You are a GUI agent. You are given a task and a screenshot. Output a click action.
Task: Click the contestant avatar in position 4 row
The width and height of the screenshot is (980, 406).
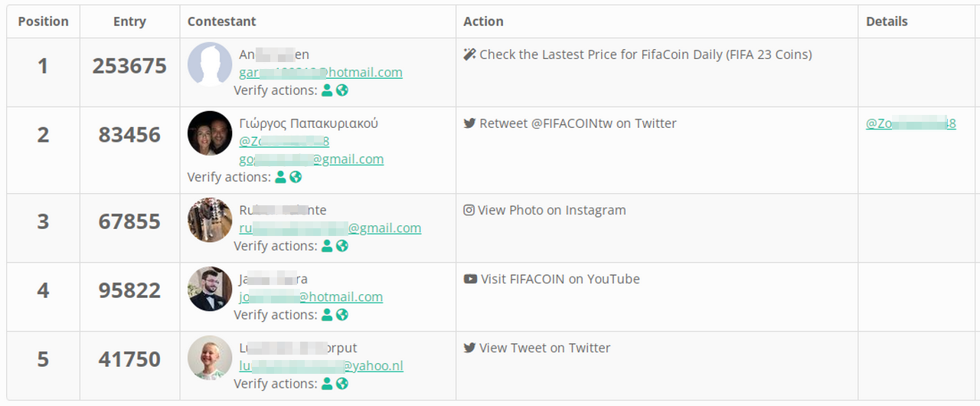pos(210,289)
